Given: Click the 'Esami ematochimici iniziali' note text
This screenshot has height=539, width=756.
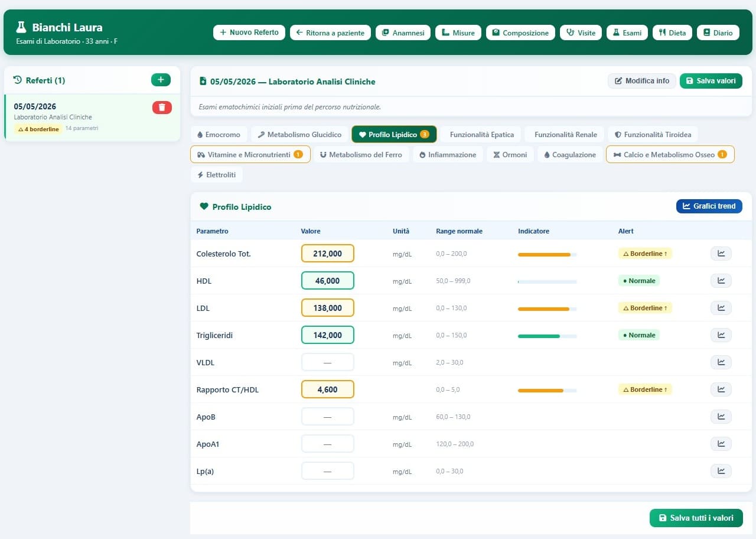Looking at the screenshot, I should (x=289, y=107).
